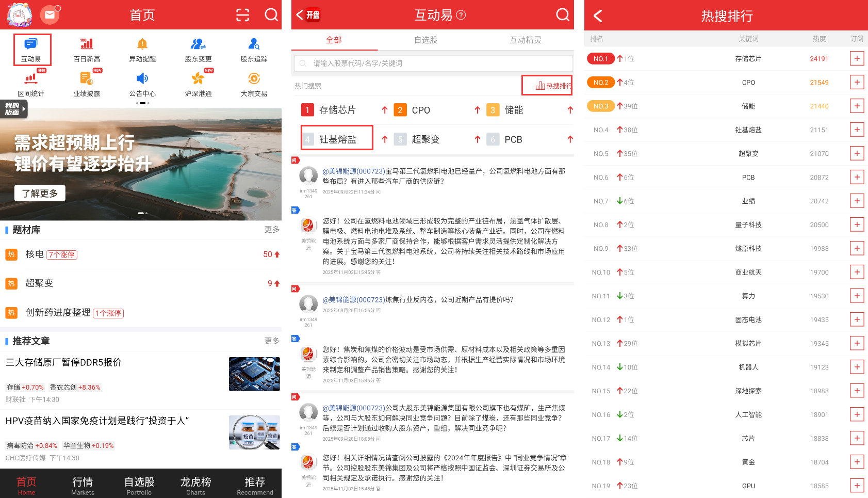The width and height of the screenshot is (868, 498).
Task: Open the DDR5 article thumbnail image
Action: point(254,374)
